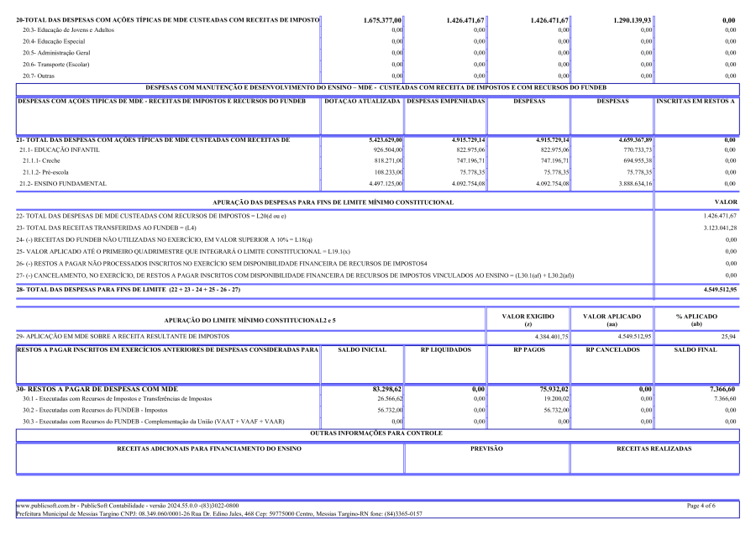Select the PREVISÃO column header
The width and height of the screenshot is (756, 535).
pyautogui.click(x=486, y=449)
